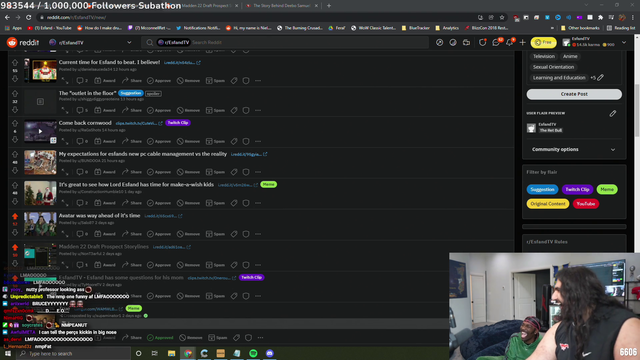Filter by Original Content flair
The image size is (640, 360).
[x=548, y=204]
